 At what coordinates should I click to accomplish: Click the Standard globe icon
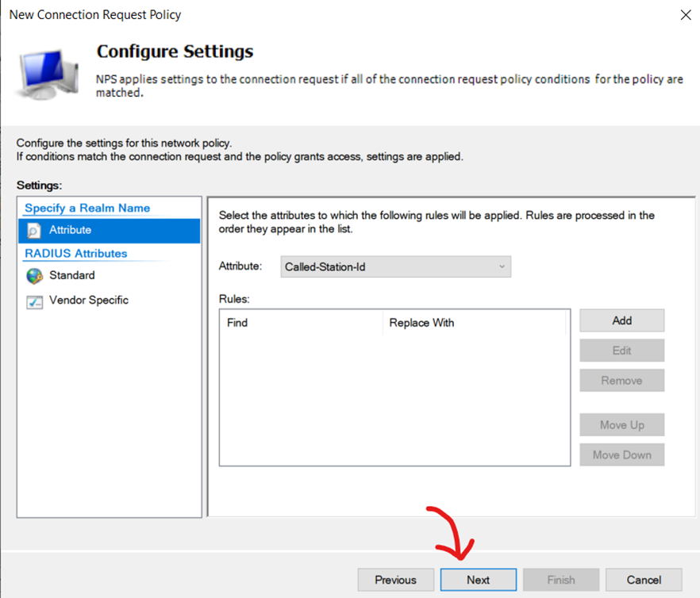tap(34, 276)
